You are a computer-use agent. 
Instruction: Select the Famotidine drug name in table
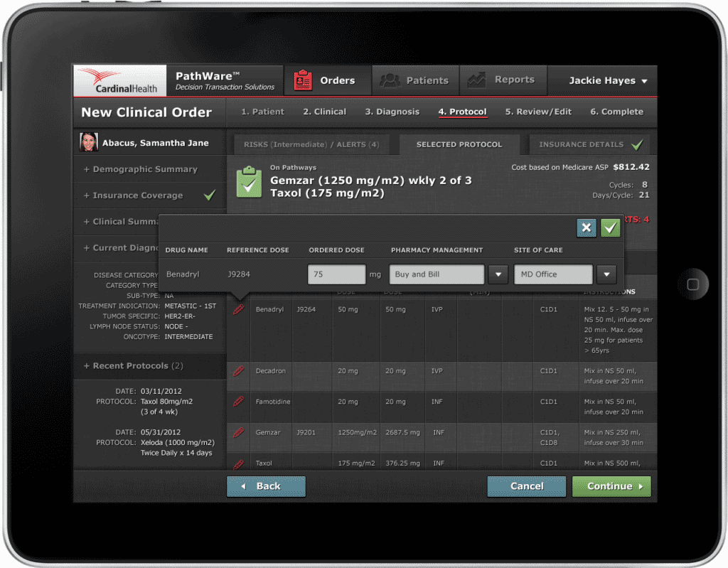[273, 402]
